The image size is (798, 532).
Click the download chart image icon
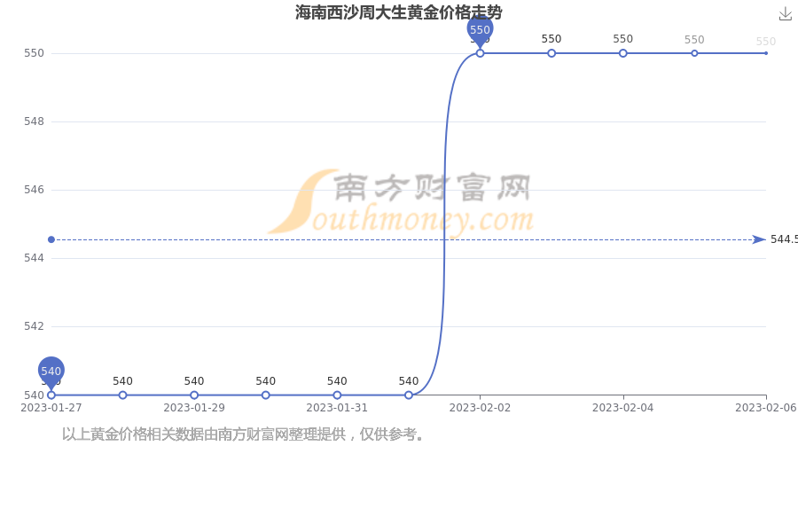(x=786, y=14)
